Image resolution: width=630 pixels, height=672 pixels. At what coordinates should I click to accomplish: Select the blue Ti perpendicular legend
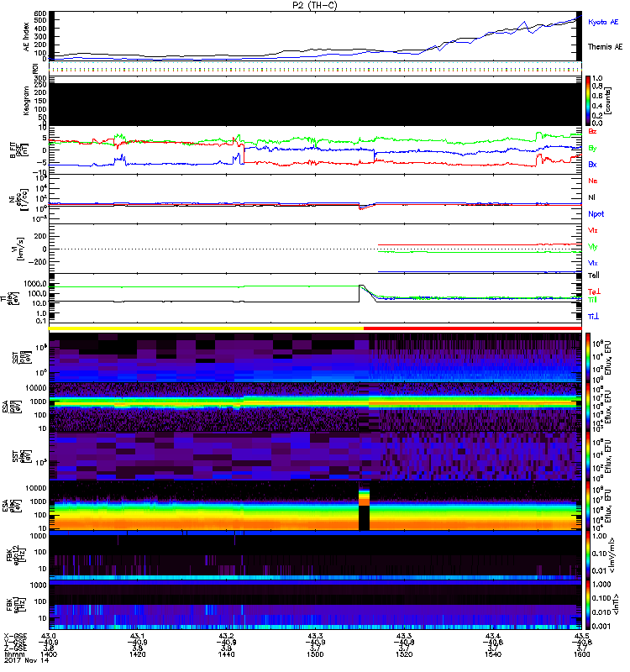pos(593,317)
